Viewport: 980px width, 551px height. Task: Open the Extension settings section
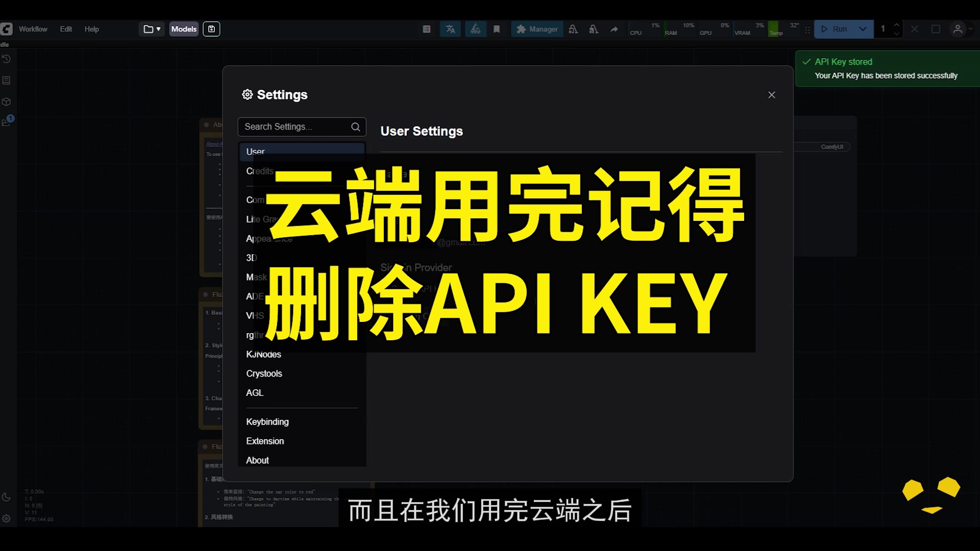pos(302,441)
